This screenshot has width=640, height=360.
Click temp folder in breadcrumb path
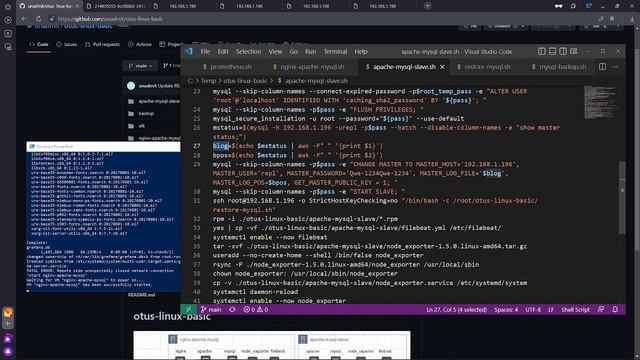pyautogui.click(x=208, y=81)
